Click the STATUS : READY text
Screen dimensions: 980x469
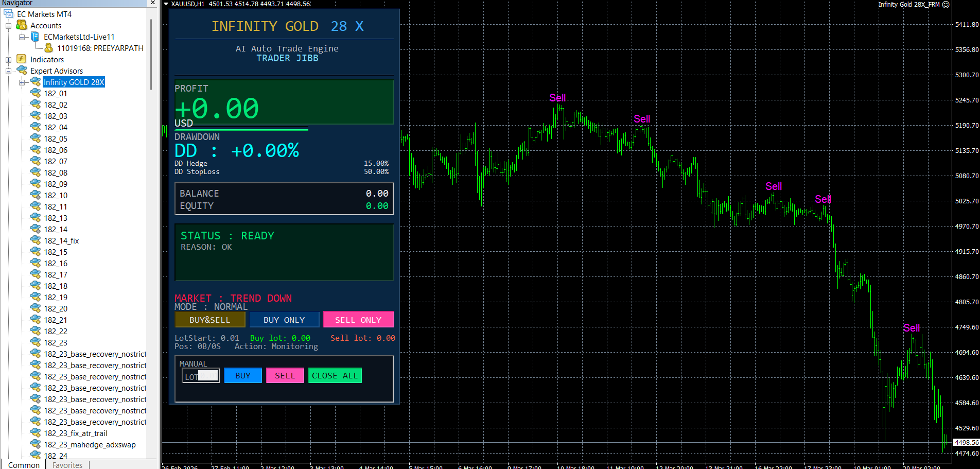click(227, 235)
